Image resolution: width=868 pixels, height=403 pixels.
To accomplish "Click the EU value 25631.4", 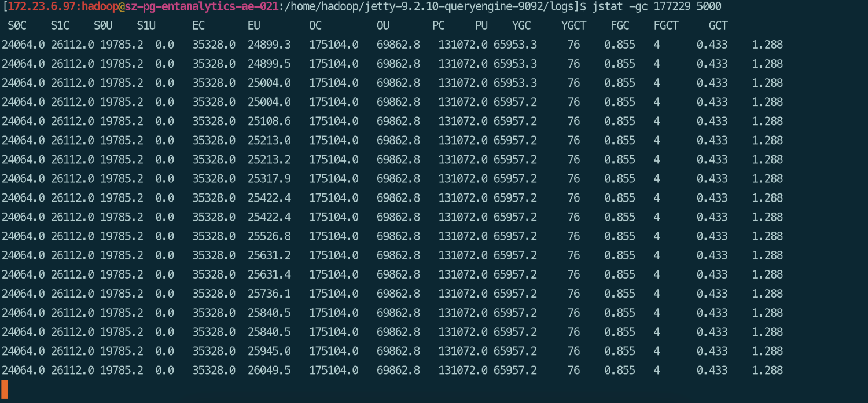I will pos(269,274).
